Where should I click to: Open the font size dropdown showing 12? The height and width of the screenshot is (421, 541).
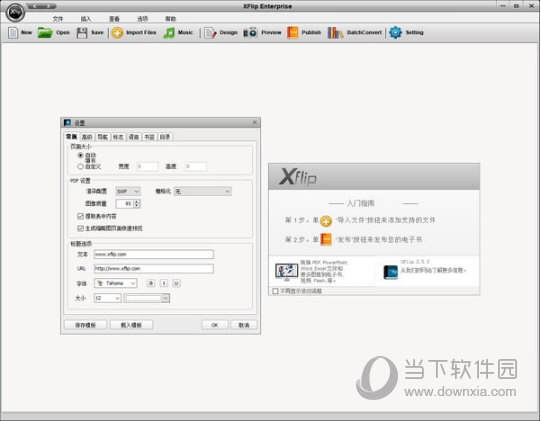coord(108,298)
